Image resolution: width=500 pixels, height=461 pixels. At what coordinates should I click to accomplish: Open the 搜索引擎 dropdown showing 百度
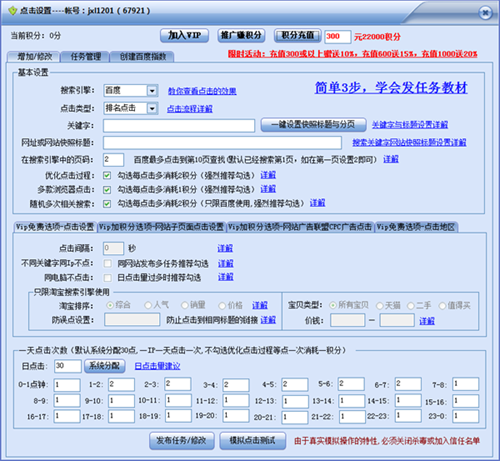[x=152, y=91]
